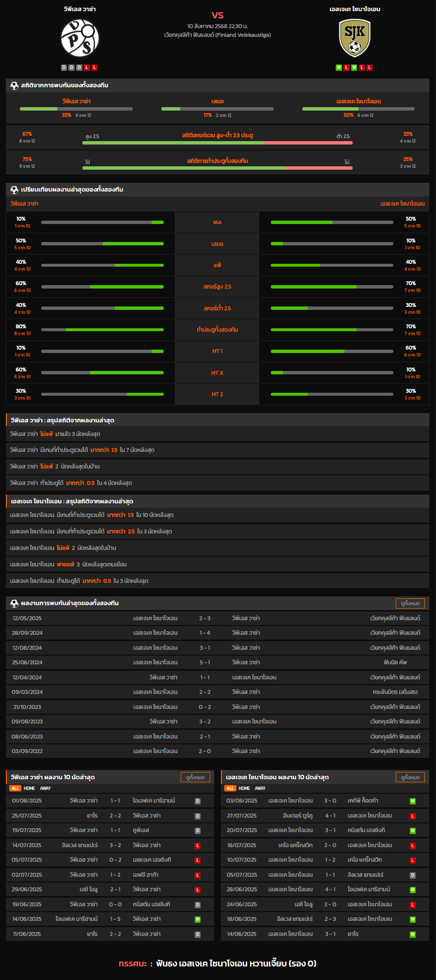Click L badge on VPS 14/07/2025 row
Image resolution: width=436 pixels, height=980 pixels.
click(198, 846)
